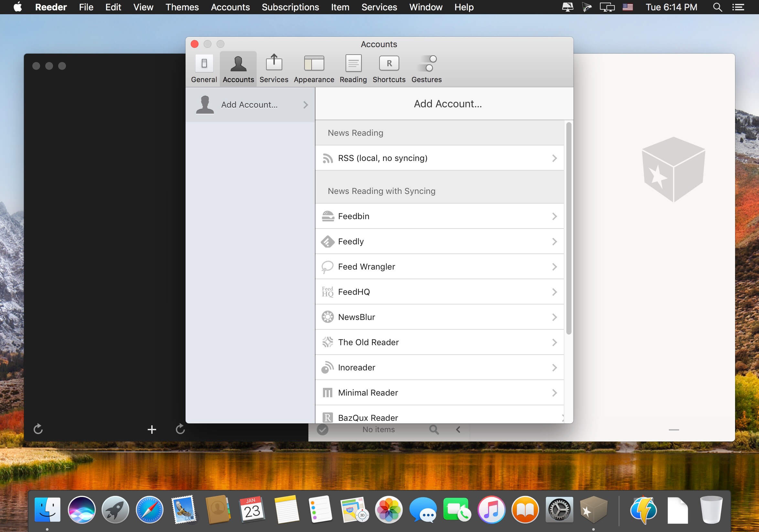Open the Themes menu
The width and height of the screenshot is (759, 532).
pos(182,7)
